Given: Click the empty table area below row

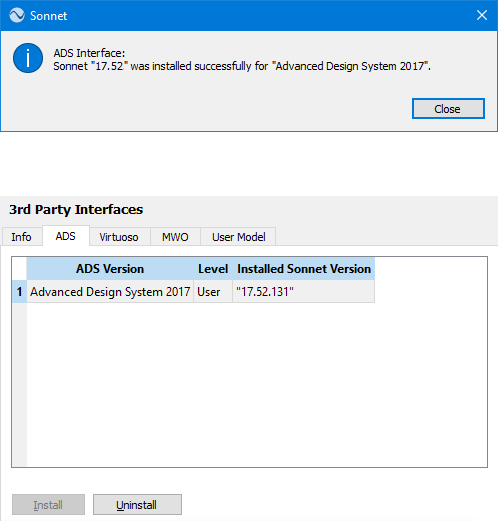Looking at the screenshot, I should 257,383.
